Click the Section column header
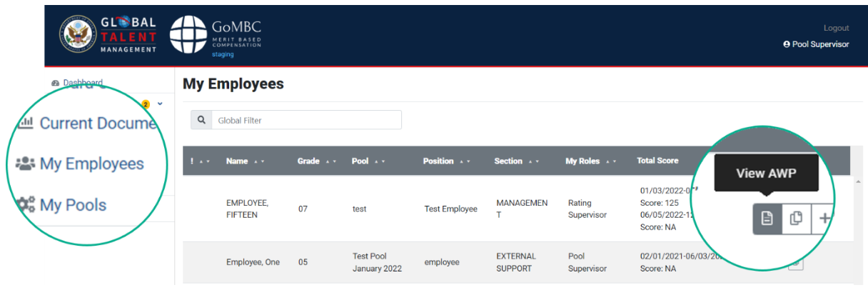The image size is (868, 290). click(508, 161)
